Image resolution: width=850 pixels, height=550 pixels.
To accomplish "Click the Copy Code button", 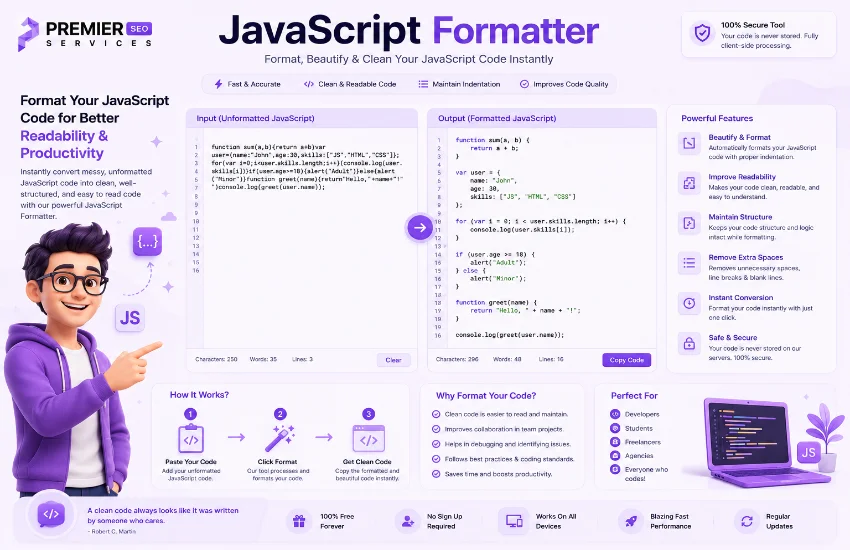I will (627, 360).
